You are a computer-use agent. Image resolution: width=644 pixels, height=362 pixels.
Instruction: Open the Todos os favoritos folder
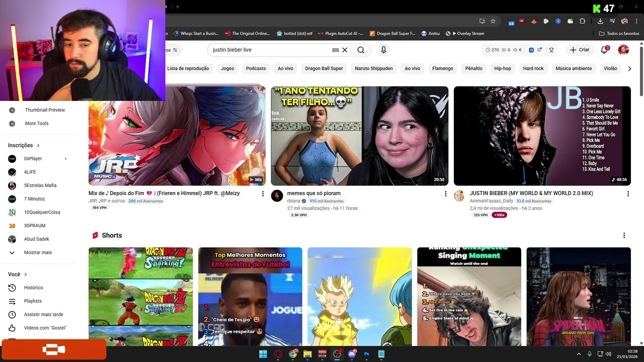(x=619, y=34)
